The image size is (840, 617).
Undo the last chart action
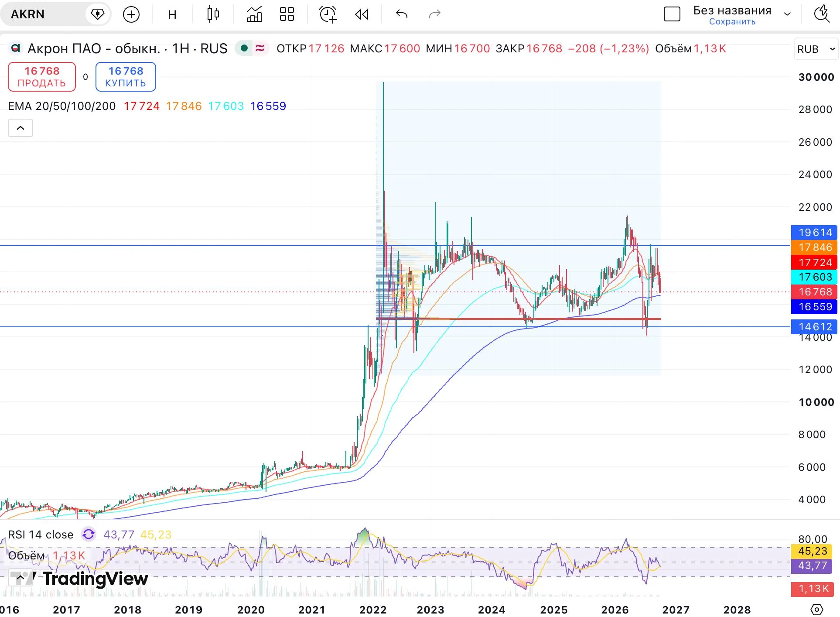(402, 14)
